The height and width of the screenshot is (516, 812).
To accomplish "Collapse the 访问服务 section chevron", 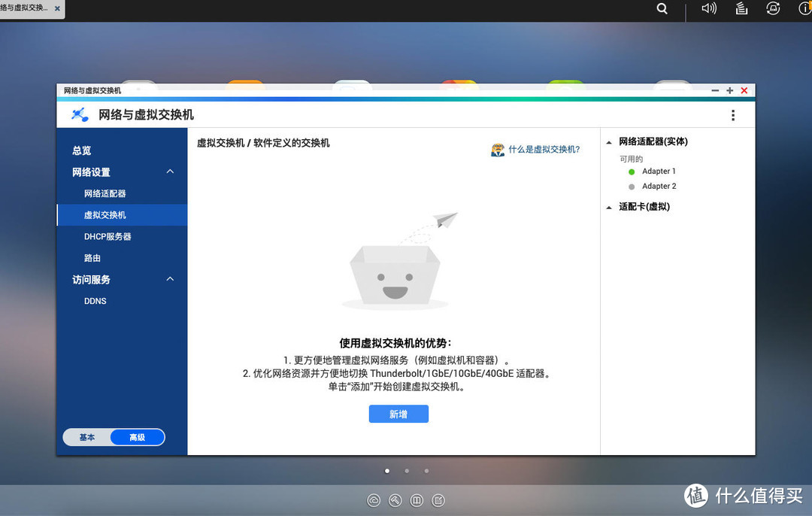I will (170, 279).
